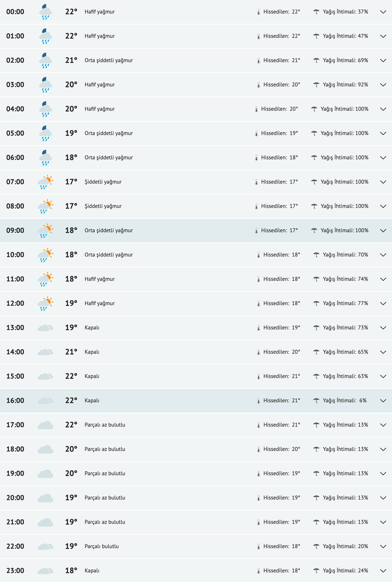Click the Şiddetli yağmur label at 07:00
Viewport: 392px width, 582px height.
(103, 182)
